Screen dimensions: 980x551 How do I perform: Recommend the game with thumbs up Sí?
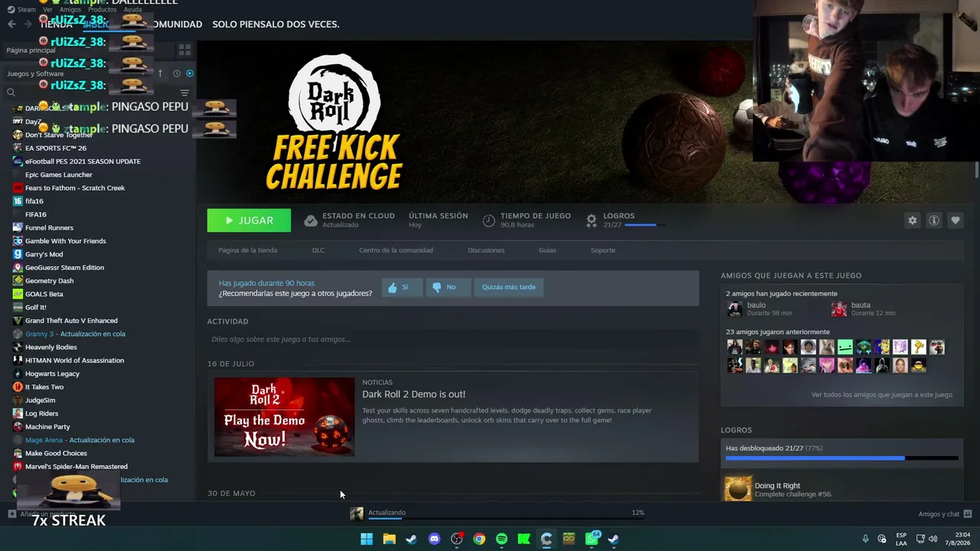click(402, 287)
